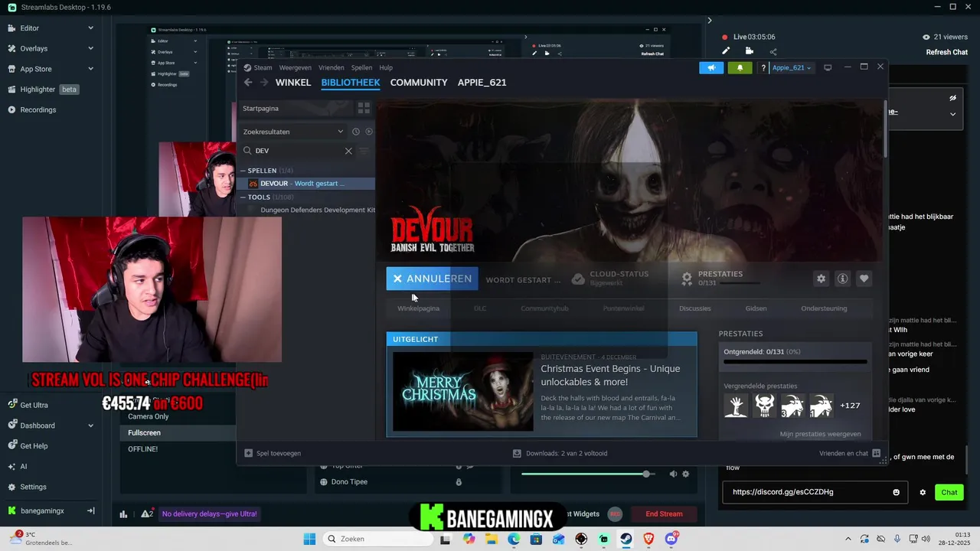Open mixer audio settings gear
980x551 pixels.
tap(685, 474)
